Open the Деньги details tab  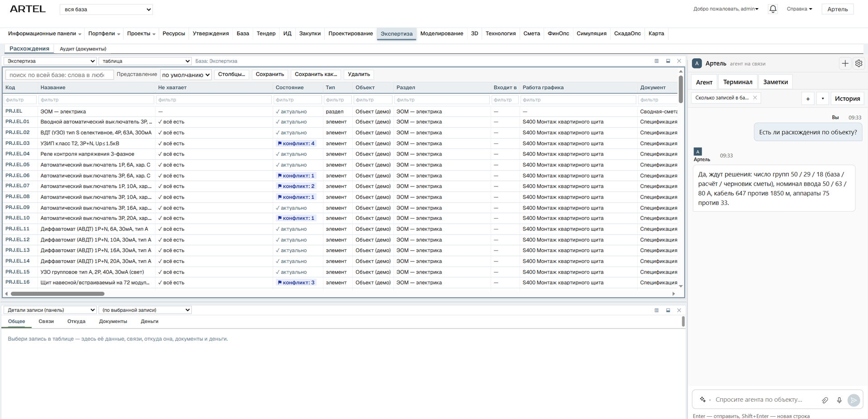[149, 321]
